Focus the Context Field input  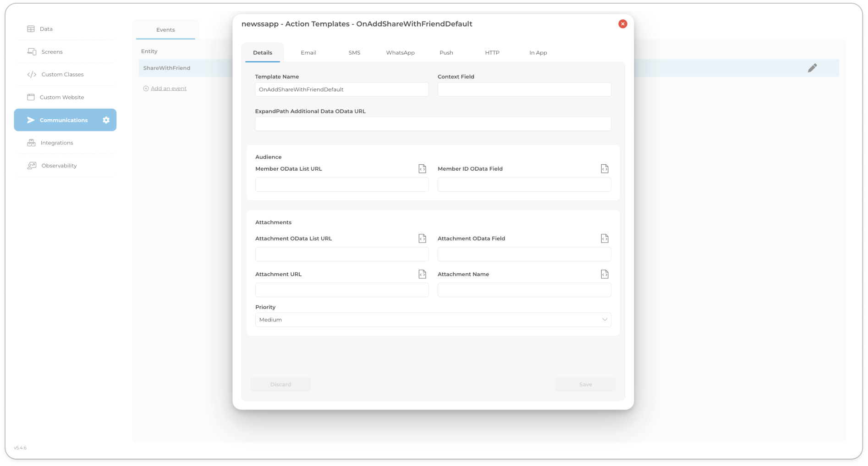point(524,89)
